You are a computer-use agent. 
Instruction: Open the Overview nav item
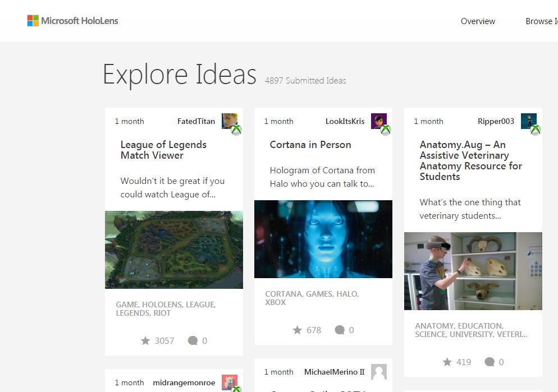pos(478,21)
